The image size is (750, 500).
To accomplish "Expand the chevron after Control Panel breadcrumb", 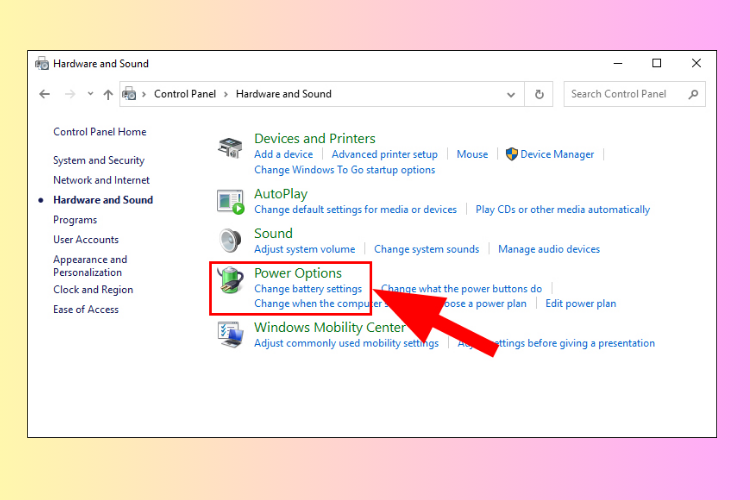I will pos(226,94).
